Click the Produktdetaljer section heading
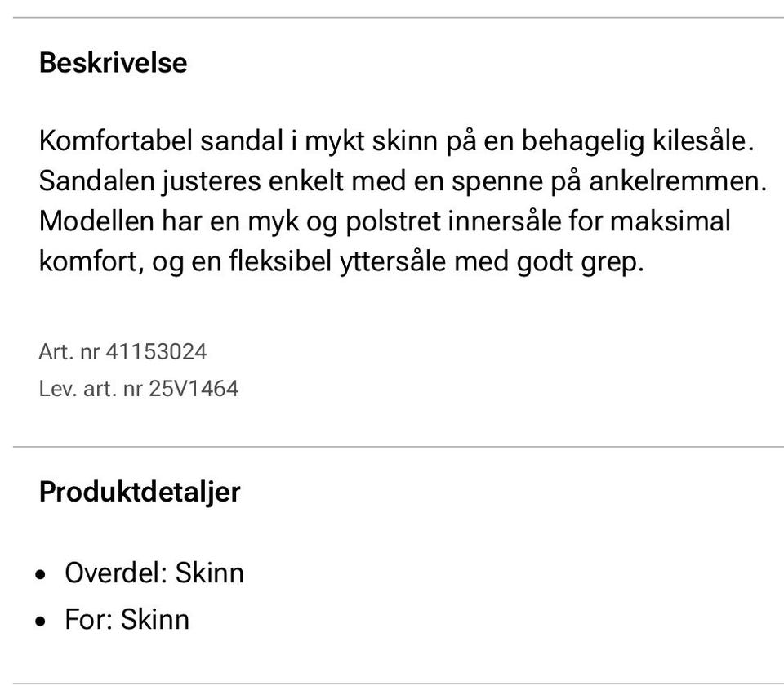Image resolution: width=784 pixels, height=691 pixels. click(140, 493)
